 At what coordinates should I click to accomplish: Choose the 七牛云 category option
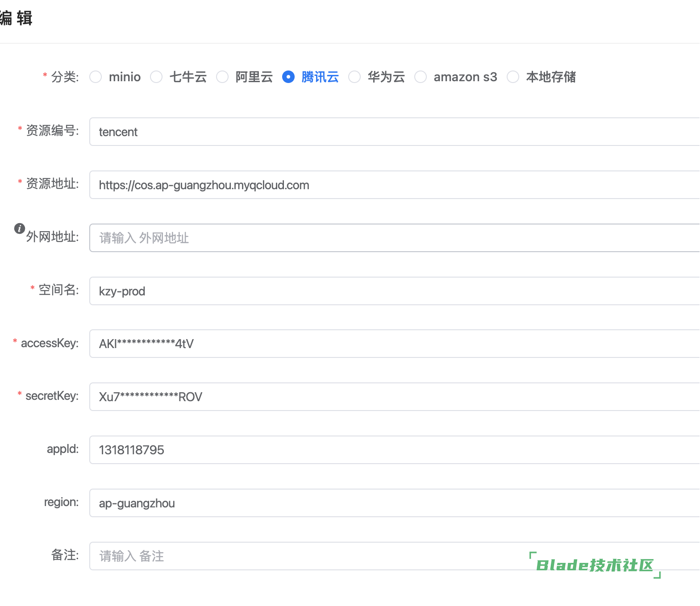click(156, 77)
